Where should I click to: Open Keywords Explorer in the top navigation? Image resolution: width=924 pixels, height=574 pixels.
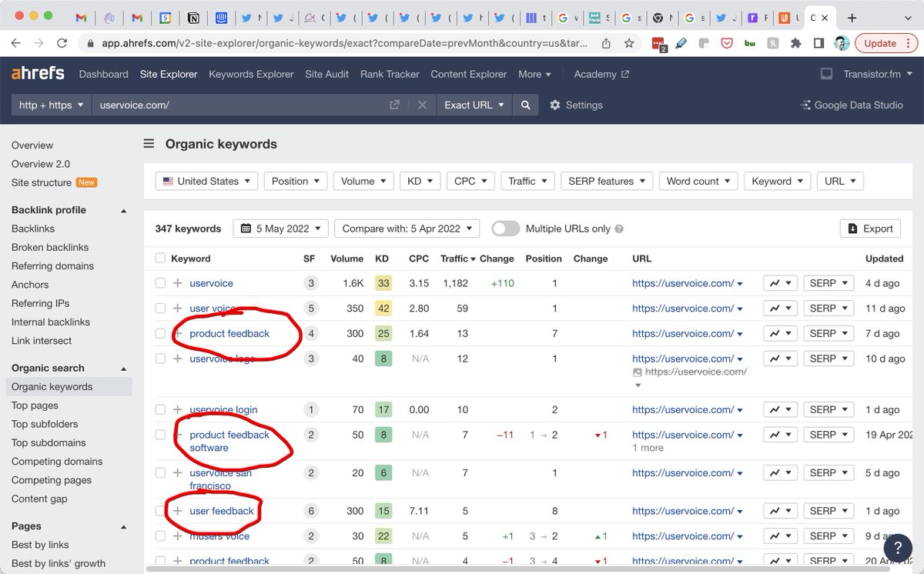coord(251,74)
